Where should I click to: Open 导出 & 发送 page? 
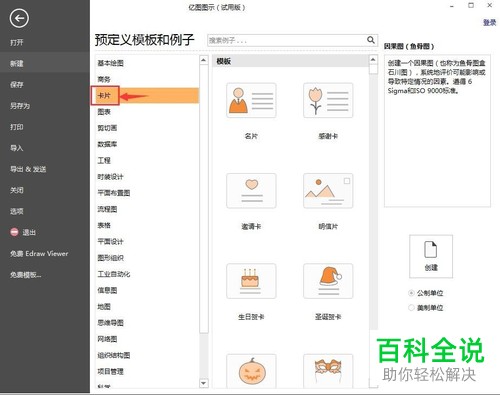click(28, 169)
